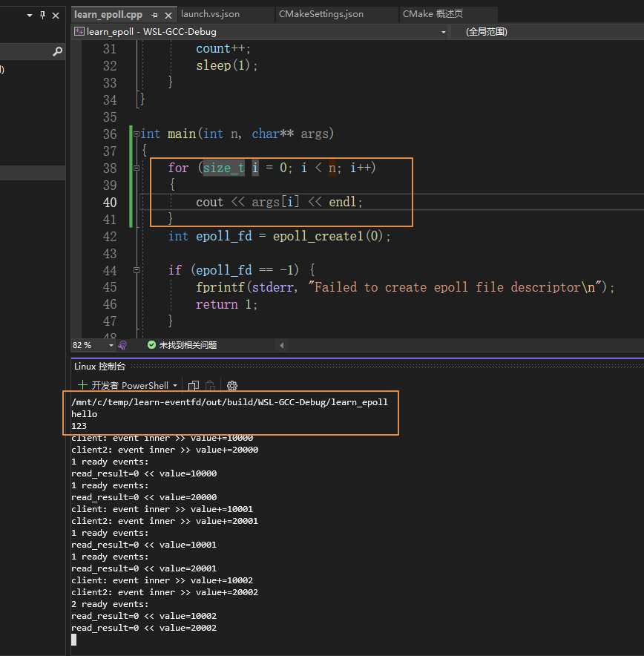Screen dimensions: 644x656
Task: Open the WSL-GCC-Debug configuration dropdown
Action: click(443, 32)
